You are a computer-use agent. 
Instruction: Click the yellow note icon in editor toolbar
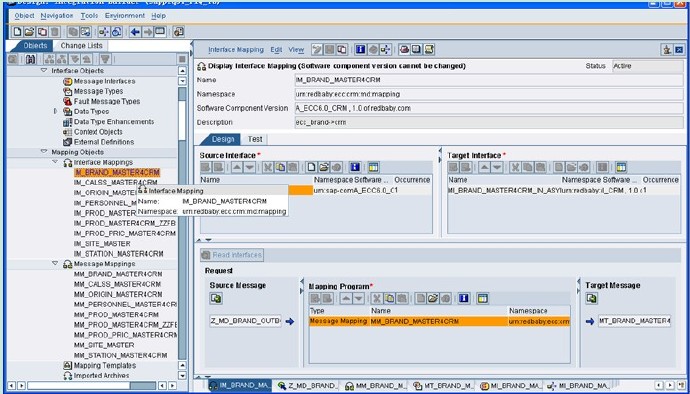[429, 49]
